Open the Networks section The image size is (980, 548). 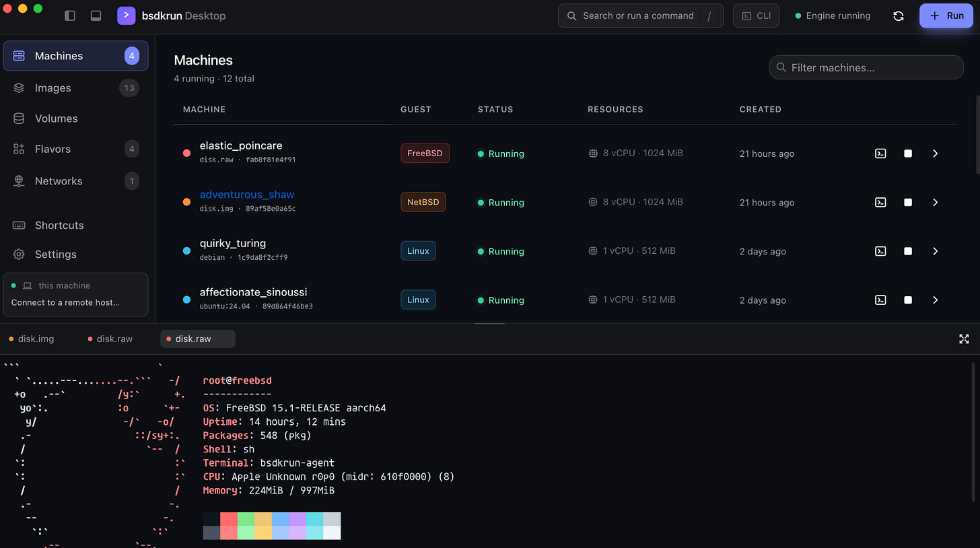[75, 180]
